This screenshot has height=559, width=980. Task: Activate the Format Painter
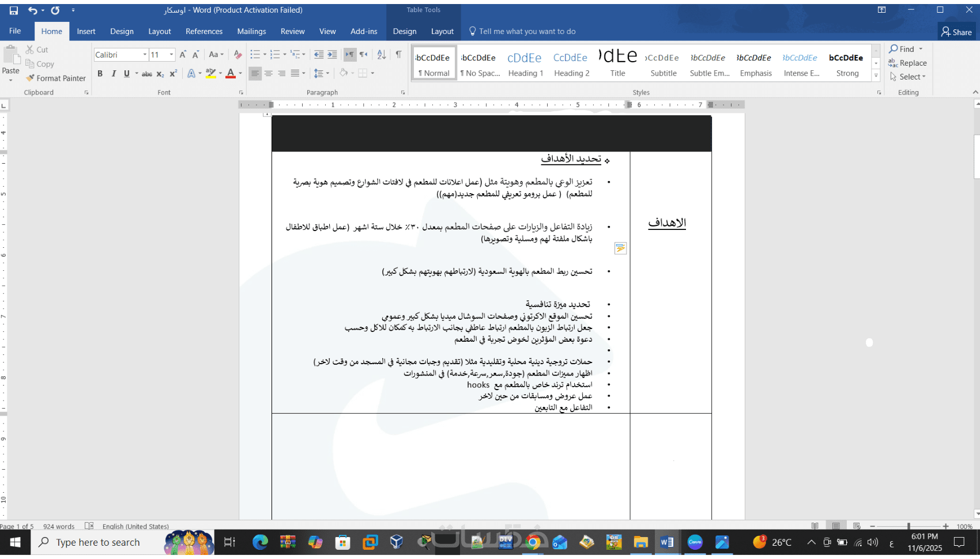(x=56, y=78)
